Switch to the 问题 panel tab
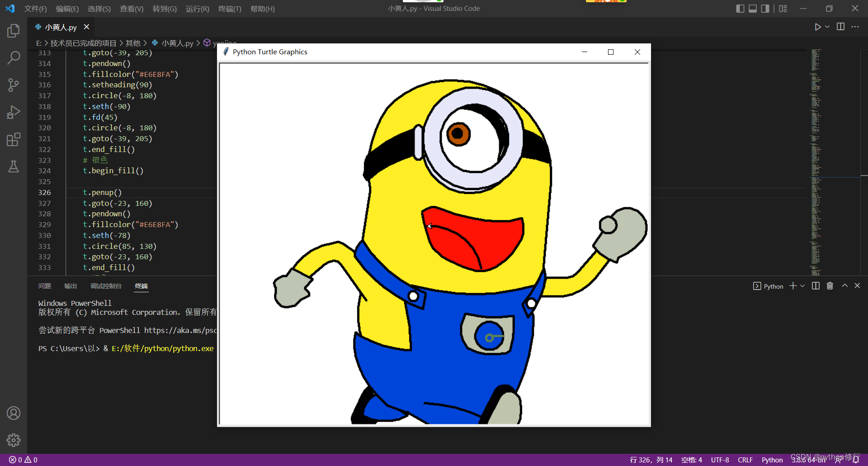The width and height of the screenshot is (868, 466). (x=45, y=286)
